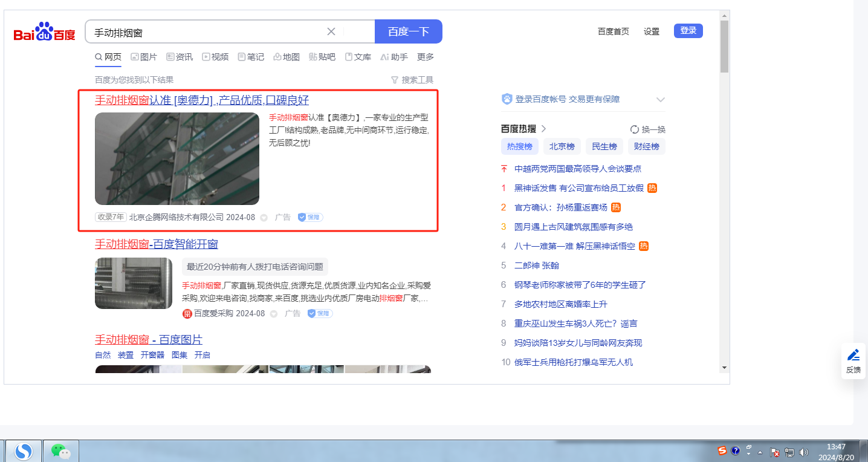
Task: Select the 网页 search tab
Action: (x=108, y=57)
